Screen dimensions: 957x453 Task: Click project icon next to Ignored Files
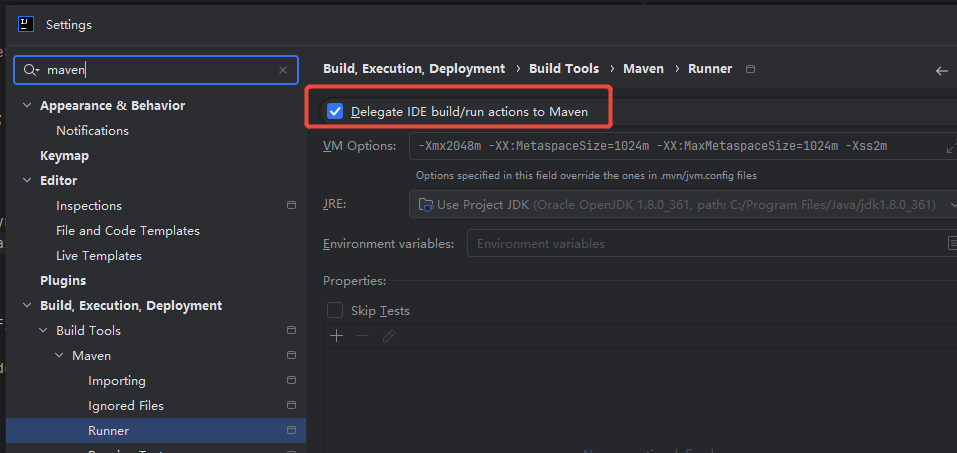coord(292,406)
